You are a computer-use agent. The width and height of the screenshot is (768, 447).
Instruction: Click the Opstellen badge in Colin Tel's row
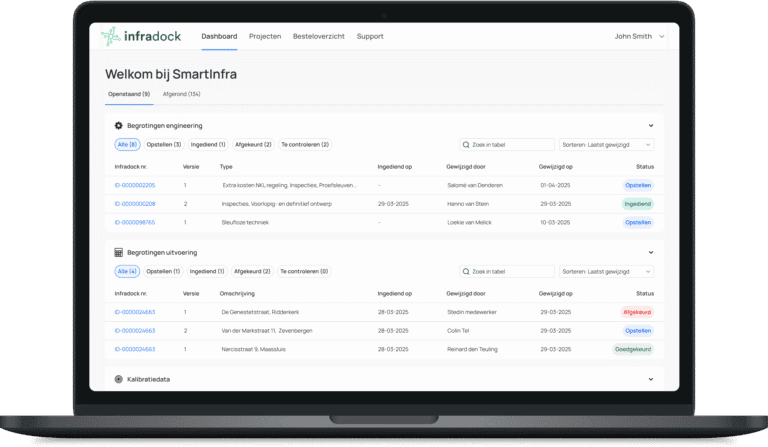(x=638, y=331)
